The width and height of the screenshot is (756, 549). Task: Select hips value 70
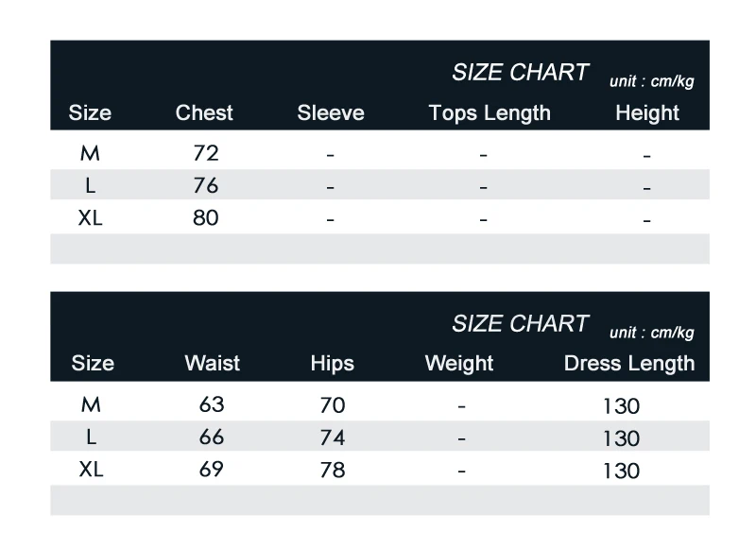tap(333, 405)
